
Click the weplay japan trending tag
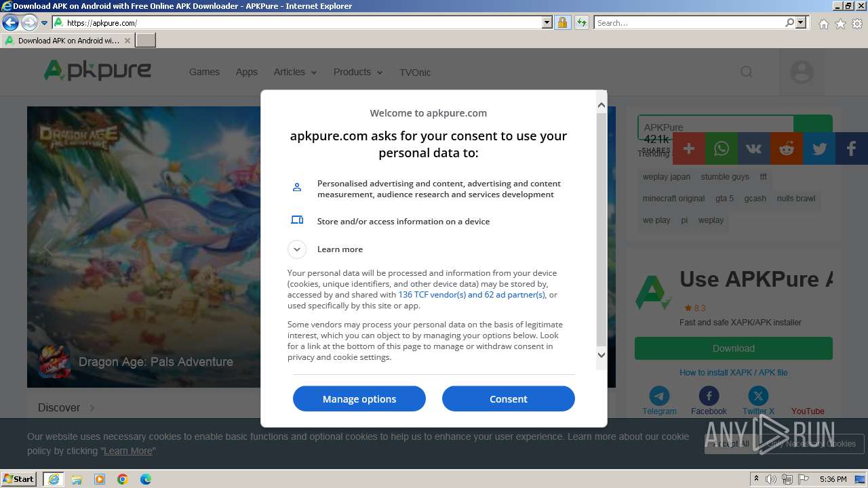coord(667,177)
